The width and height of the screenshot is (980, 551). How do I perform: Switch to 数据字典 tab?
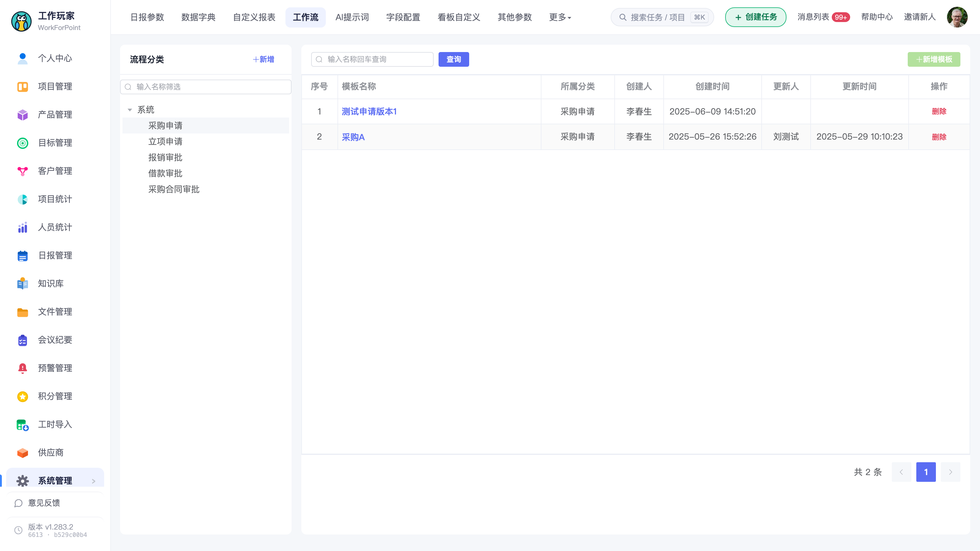(x=198, y=17)
